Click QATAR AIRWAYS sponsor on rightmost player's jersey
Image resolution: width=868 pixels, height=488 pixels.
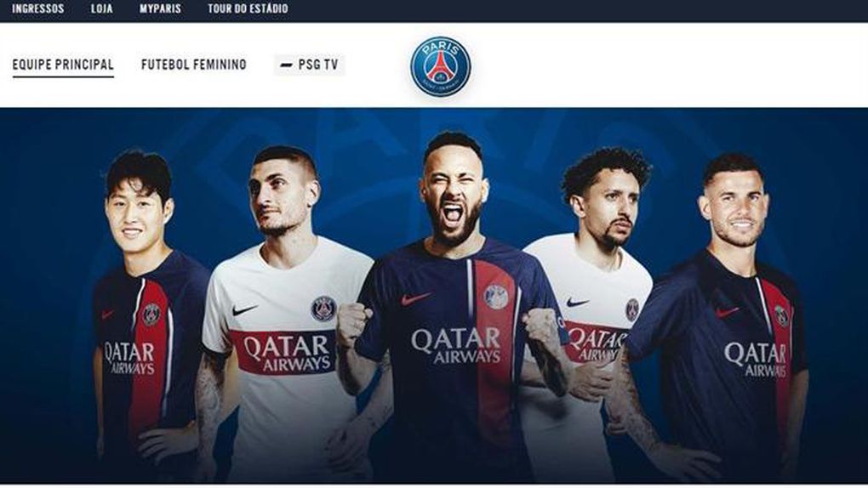pos(755,359)
